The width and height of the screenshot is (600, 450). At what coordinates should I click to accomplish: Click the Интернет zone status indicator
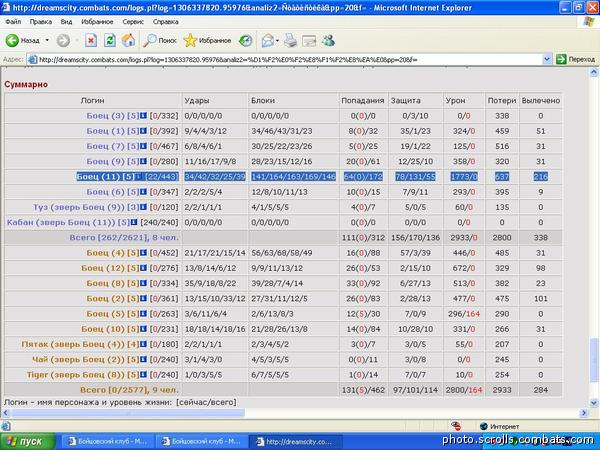[499, 426]
